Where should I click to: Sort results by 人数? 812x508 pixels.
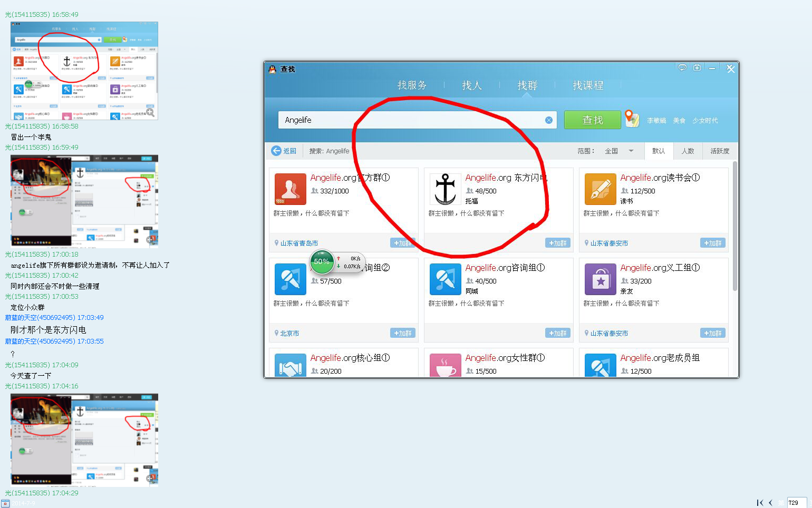click(x=688, y=151)
